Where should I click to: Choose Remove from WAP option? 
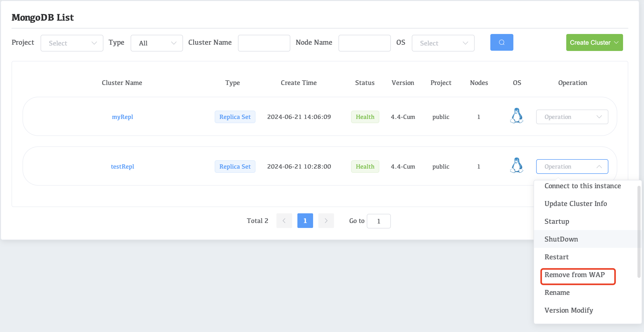575,275
